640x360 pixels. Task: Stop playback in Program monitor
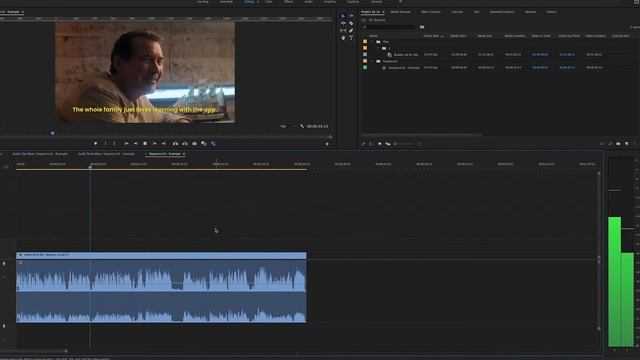[145, 144]
